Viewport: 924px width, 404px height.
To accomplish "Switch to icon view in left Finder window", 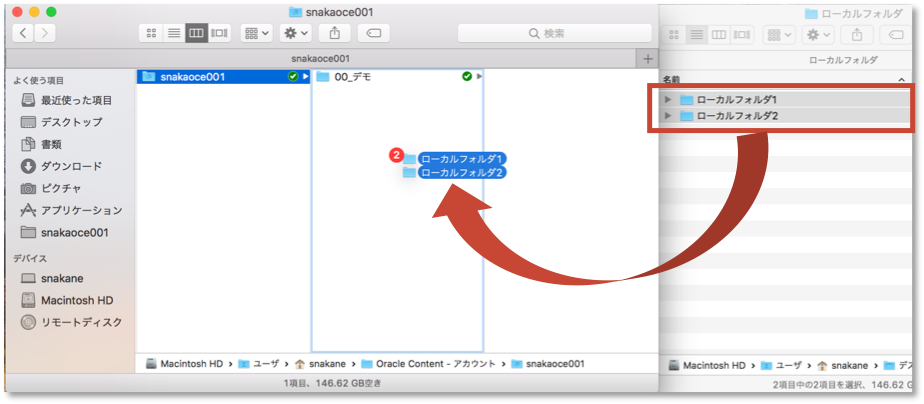I will [x=151, y=33].
